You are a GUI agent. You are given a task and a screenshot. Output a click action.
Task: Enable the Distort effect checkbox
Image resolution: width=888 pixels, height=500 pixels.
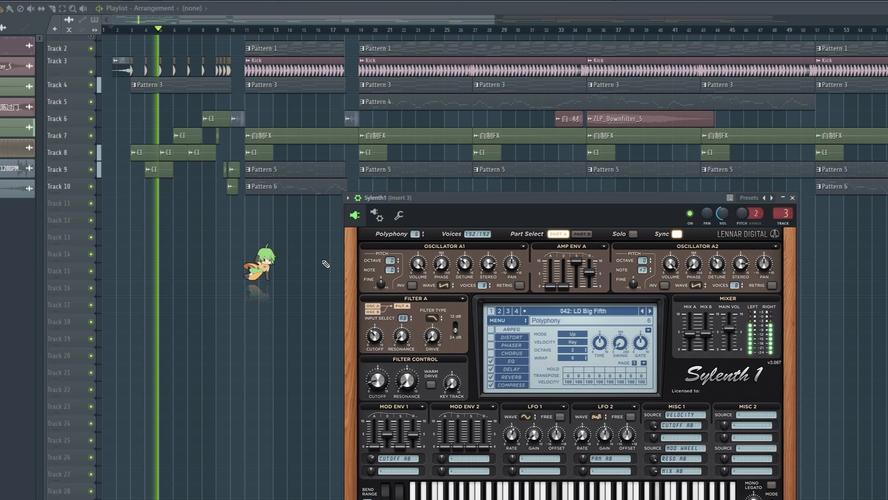(491, 337)
